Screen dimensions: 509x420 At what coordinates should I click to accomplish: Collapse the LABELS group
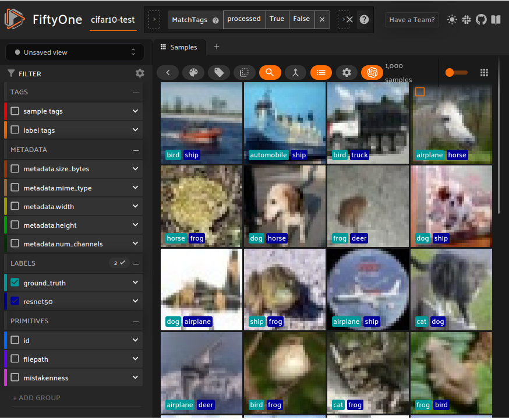coord(136,264)
